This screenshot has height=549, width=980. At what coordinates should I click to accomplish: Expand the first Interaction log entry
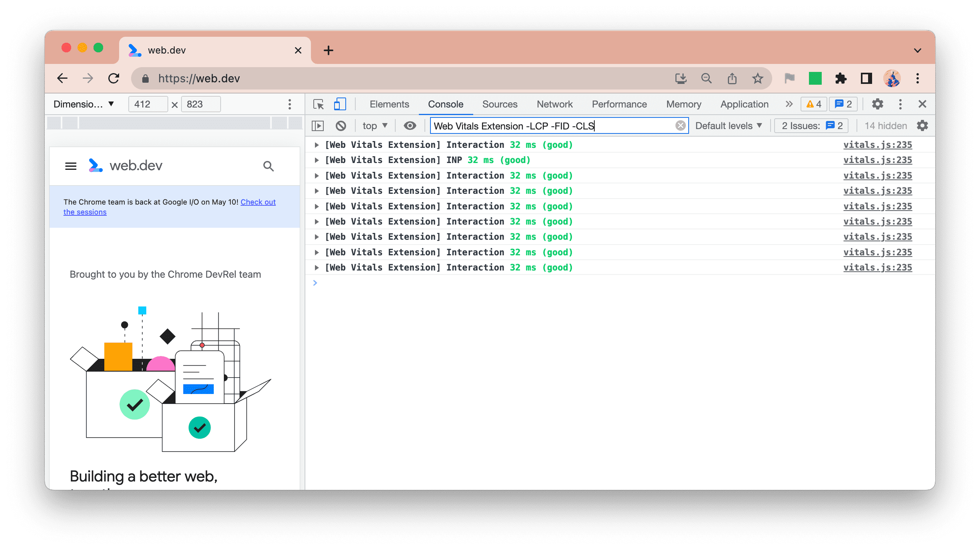coord(317,144)
